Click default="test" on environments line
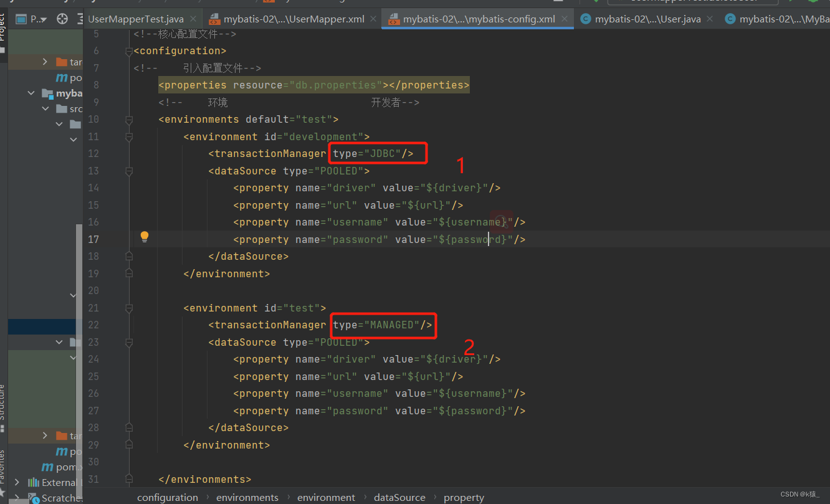This screenshot has height=504, width=830. pyautogui.click(x=289, y=119)
